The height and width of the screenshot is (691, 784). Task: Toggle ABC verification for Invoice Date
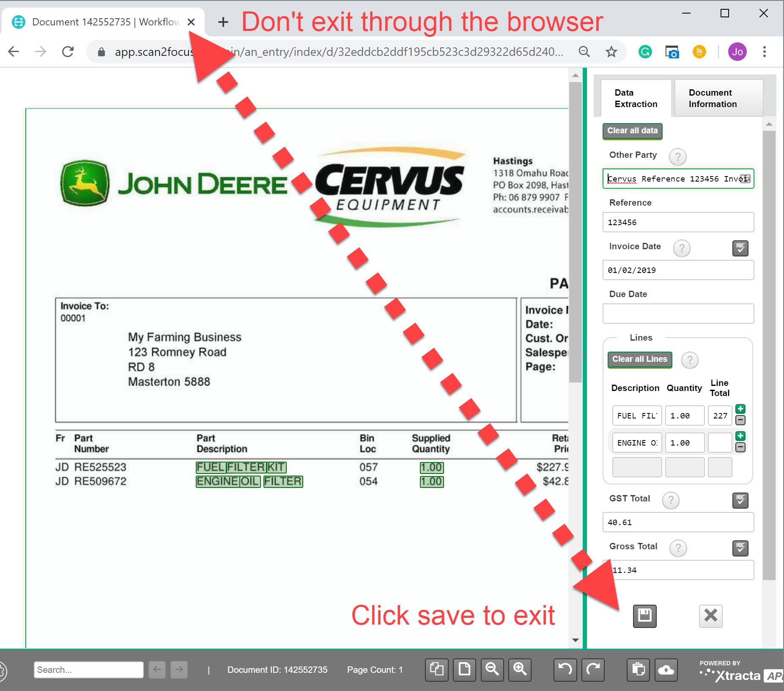click(x=740, y=248)
